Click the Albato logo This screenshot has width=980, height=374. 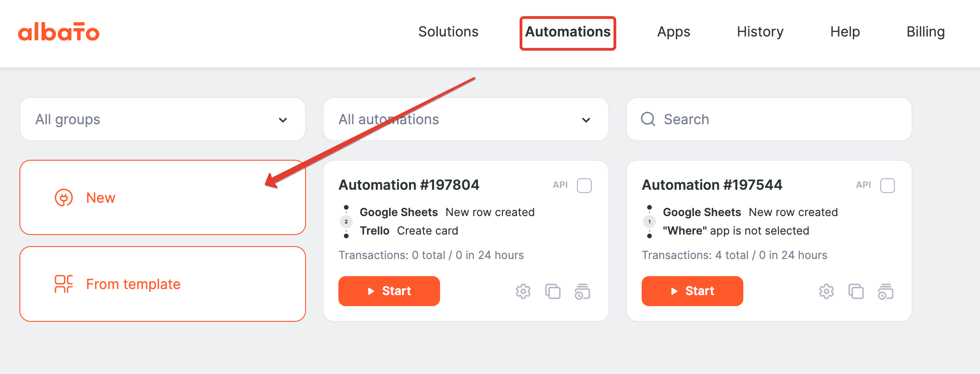(x=59, y=32)
